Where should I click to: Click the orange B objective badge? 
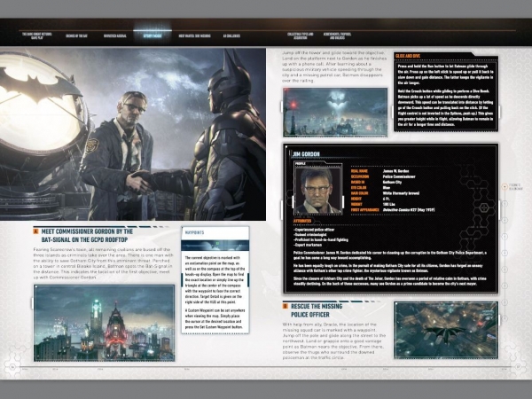286,306
